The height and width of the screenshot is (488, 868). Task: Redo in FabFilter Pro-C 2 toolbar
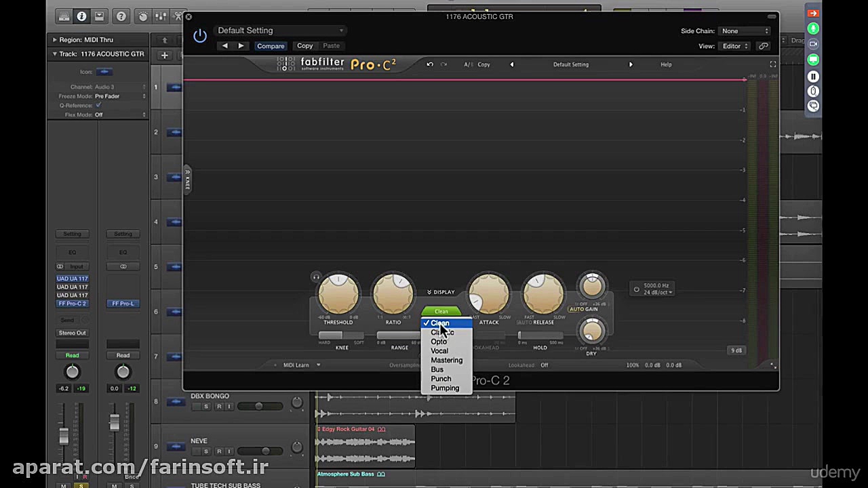click(444, 64)
